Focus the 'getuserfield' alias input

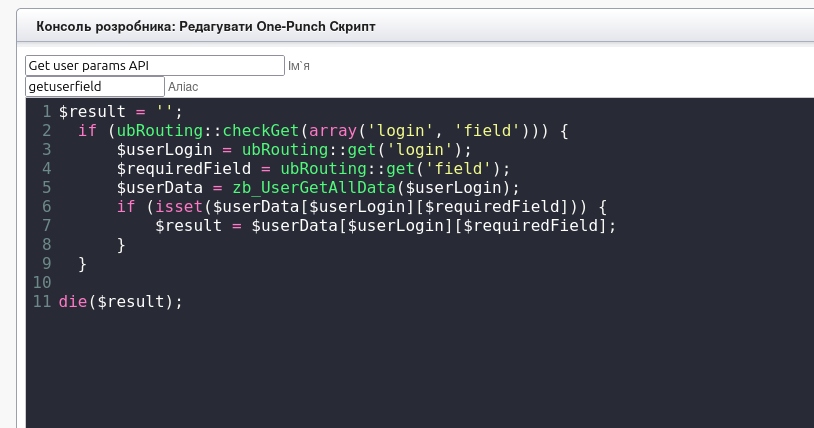(x=94, y=87)
